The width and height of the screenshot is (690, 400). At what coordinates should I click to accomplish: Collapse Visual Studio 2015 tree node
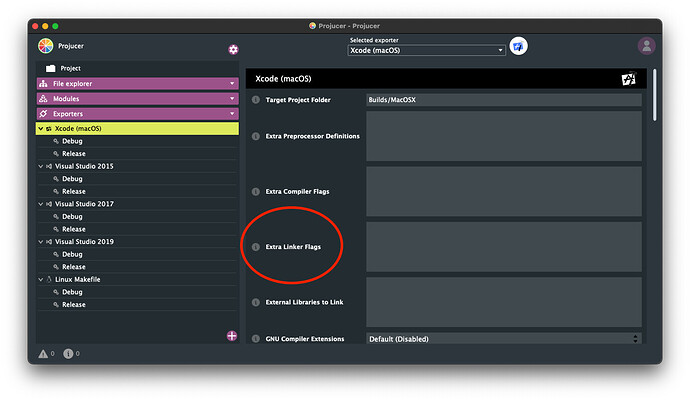40,166
